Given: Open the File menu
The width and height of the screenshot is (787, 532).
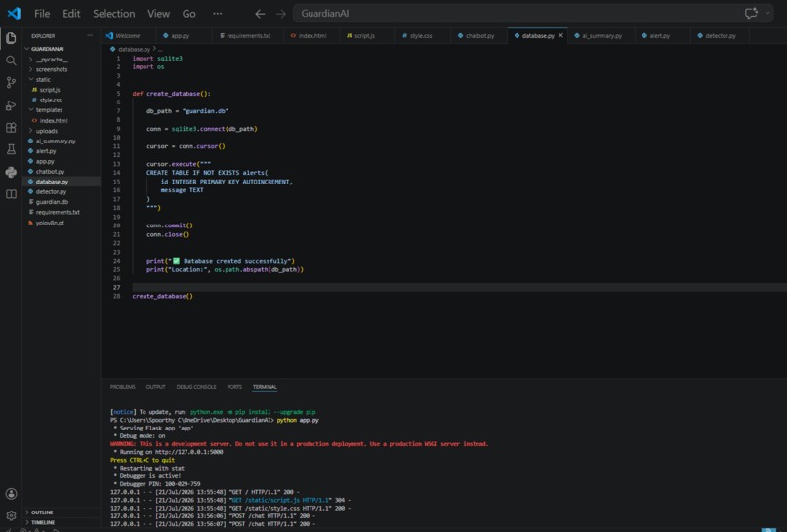Looking at the screenshot, I should [42, 14].
